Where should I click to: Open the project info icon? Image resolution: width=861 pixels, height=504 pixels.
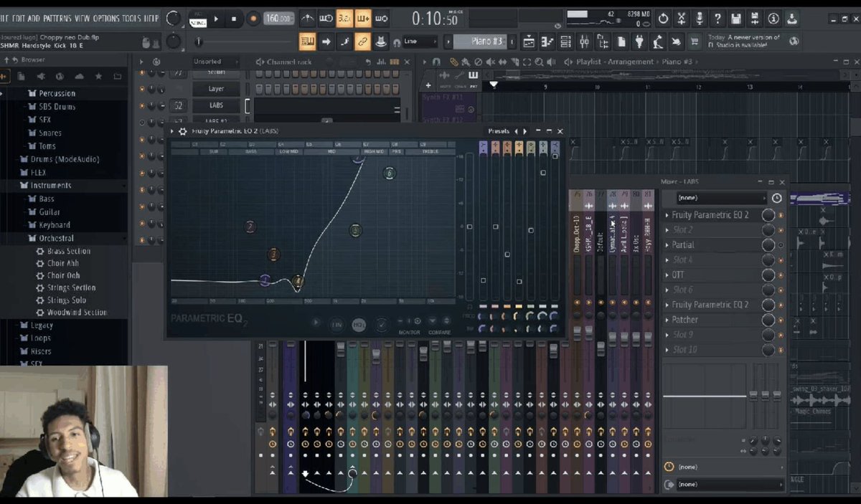click(773, 19)
